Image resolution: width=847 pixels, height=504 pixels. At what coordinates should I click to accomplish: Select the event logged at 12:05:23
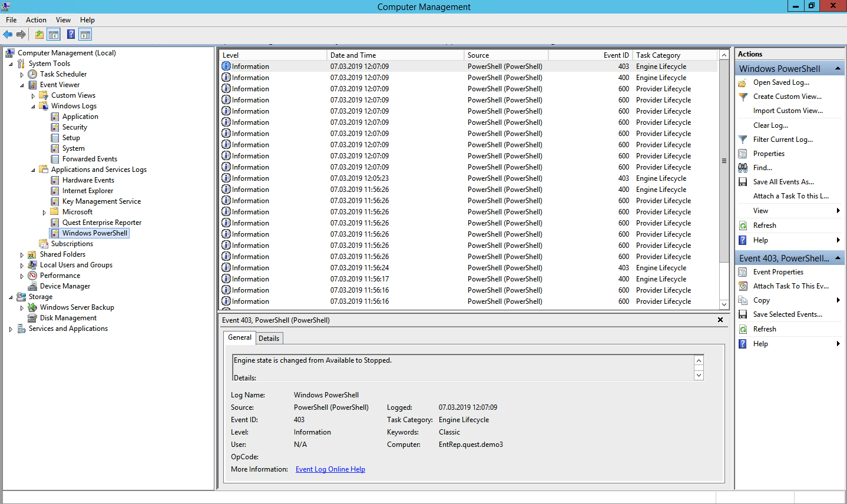point(469,178)
